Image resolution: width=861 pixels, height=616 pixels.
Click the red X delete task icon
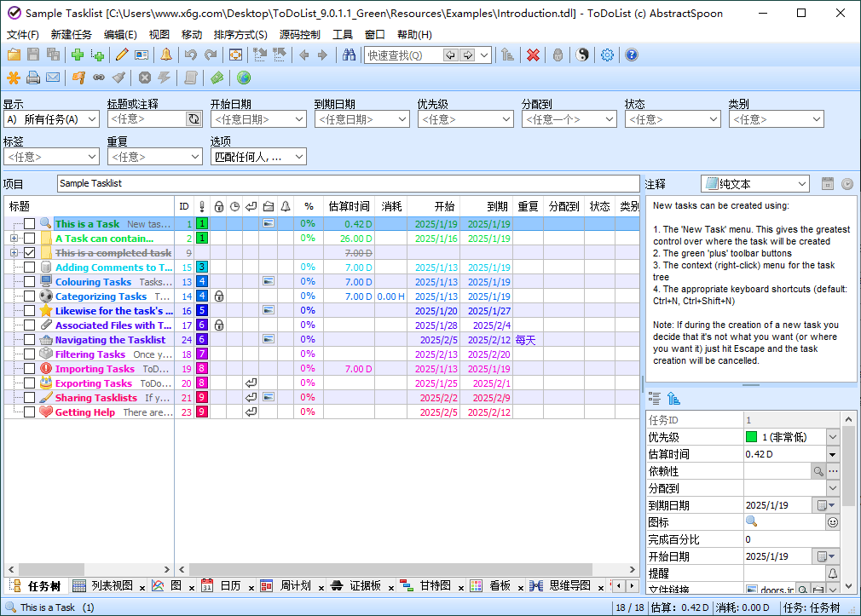[x=533, y=55]
